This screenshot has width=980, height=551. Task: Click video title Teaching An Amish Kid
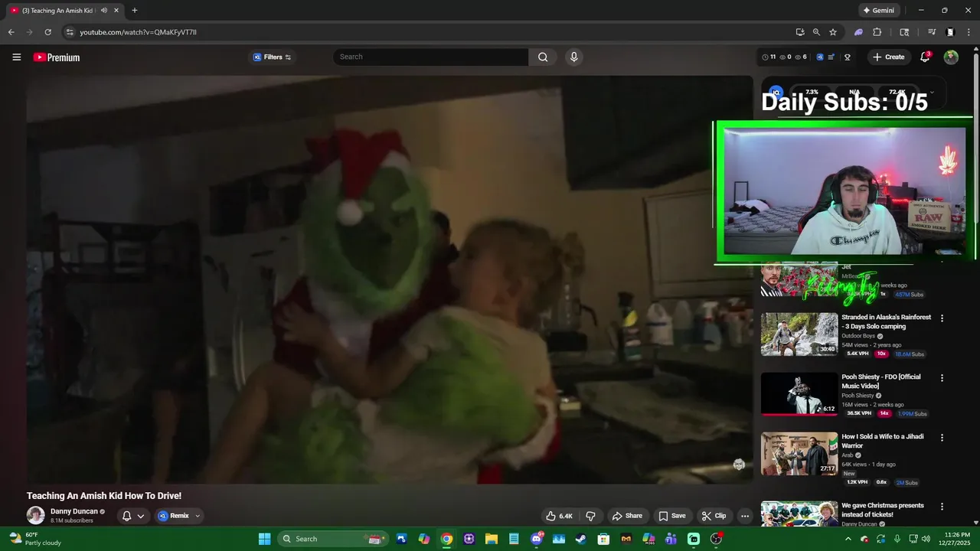point(104,496)
